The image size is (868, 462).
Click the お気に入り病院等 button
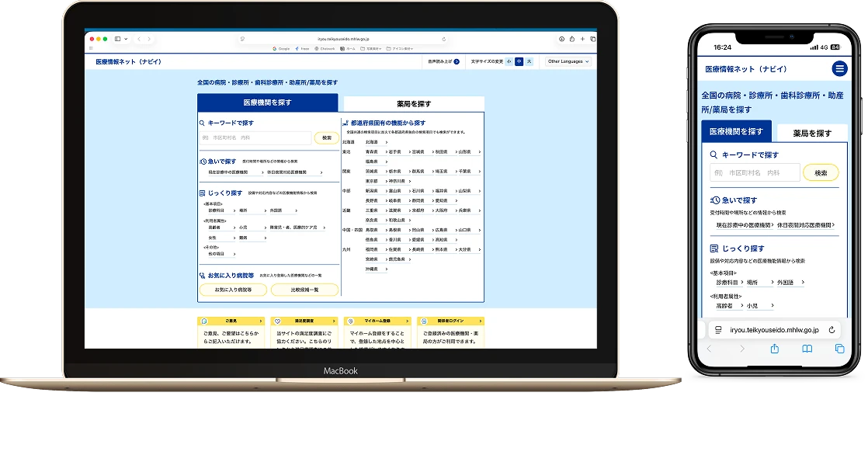coord(234,290)
